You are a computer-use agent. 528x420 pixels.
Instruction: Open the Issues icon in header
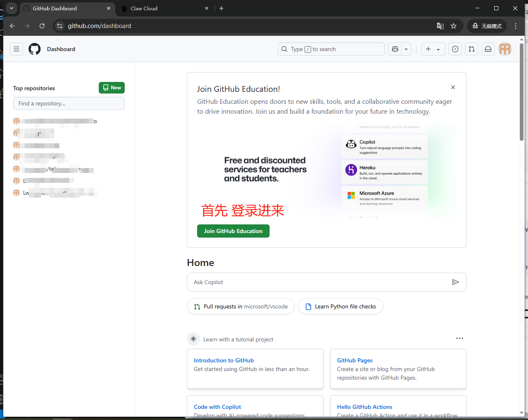tap(455, 49)
